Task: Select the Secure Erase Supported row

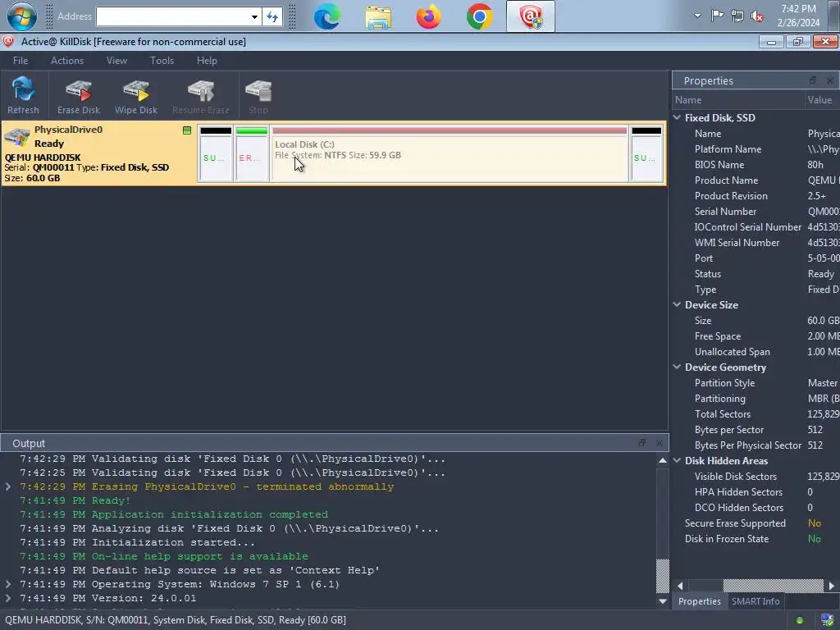Action: [x=756, y=523]
